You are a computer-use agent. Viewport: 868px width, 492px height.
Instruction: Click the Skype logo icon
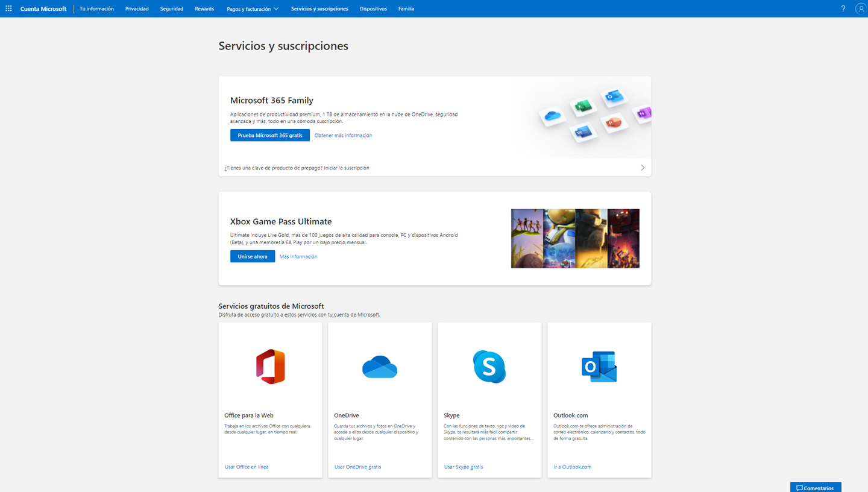point(489,367)
